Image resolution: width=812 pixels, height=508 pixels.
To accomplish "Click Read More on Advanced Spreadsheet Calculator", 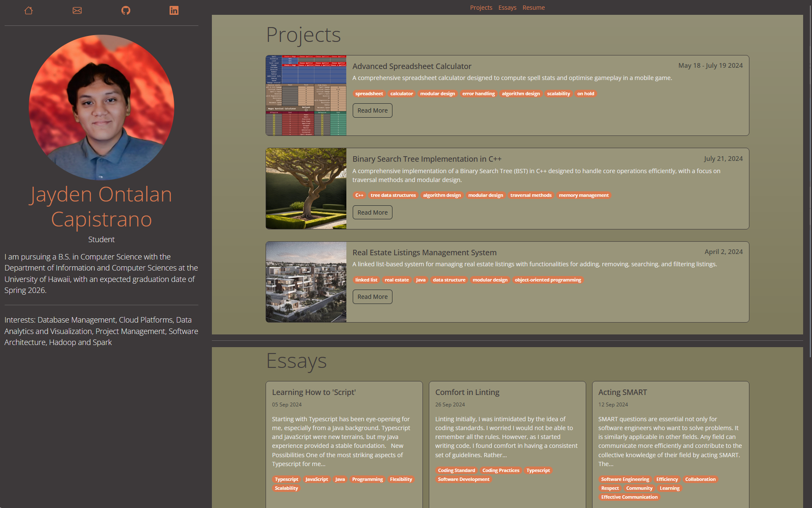I will click(x=372, y=110).
